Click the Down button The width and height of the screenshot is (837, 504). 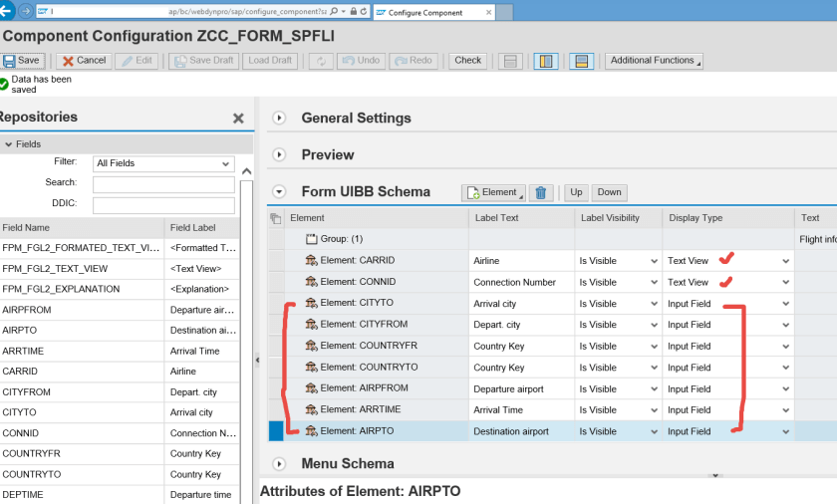point(609,192)
